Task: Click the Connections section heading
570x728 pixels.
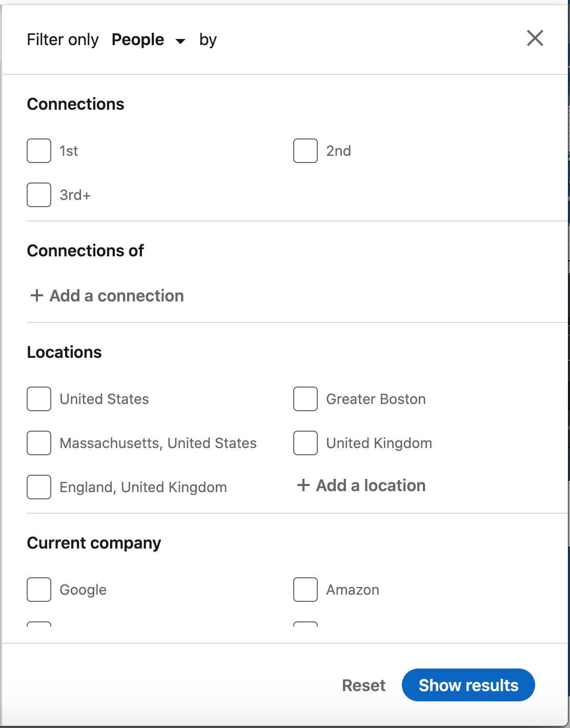Action: click(x=75, y=104)
